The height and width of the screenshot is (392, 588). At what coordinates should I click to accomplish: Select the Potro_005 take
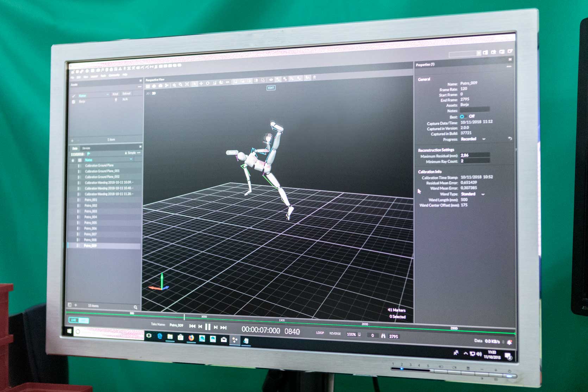point(90,223)
